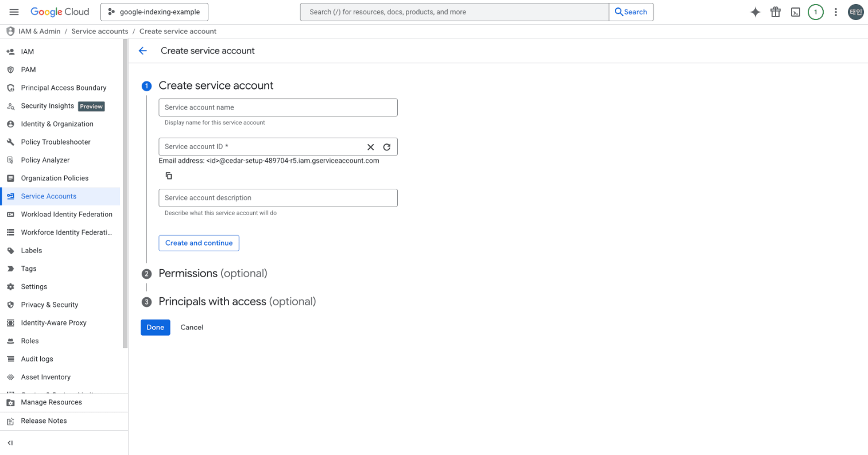Click the Cancel button

tap(192, 327)
